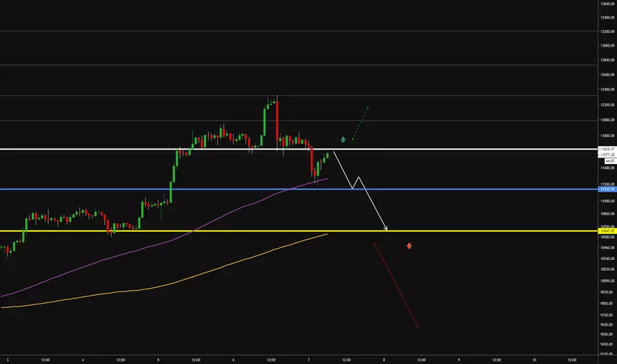The height and width of the screenshot is (364, 617).
Task: Click the 9530.00 price axis label
Action: pyautogui.click(x=608, y=334)
